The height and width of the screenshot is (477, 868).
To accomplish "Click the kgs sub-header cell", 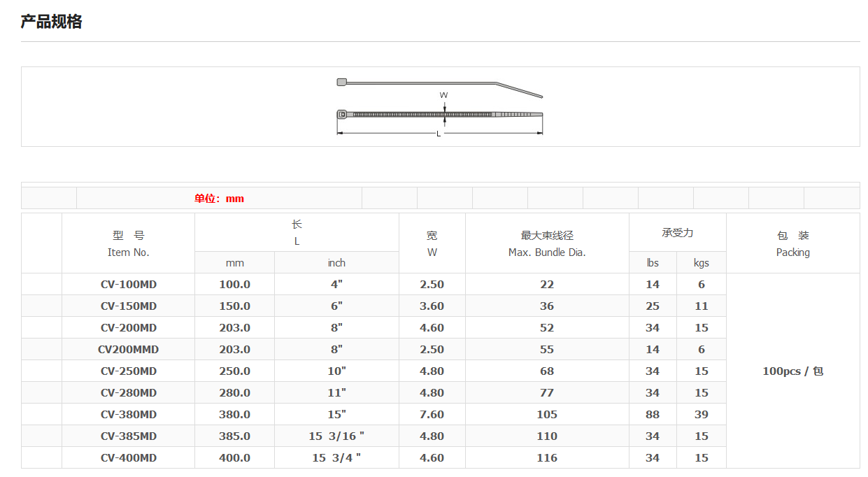I will (x=701, y=263).
